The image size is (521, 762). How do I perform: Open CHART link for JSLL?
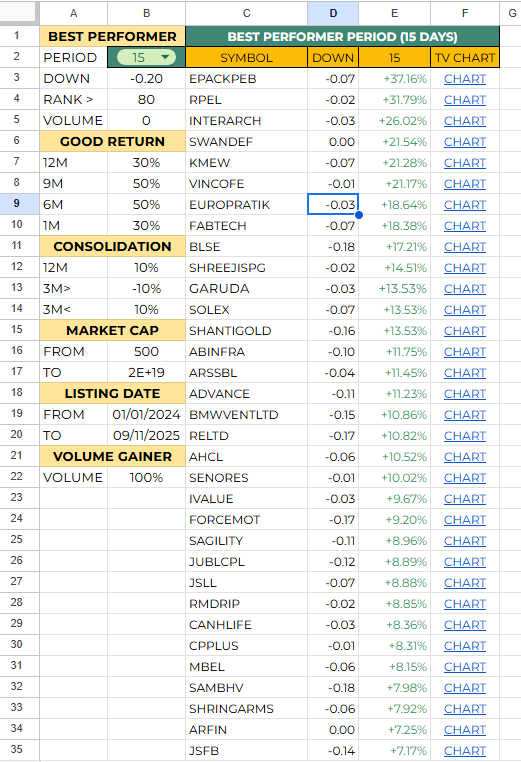point(465,583)
